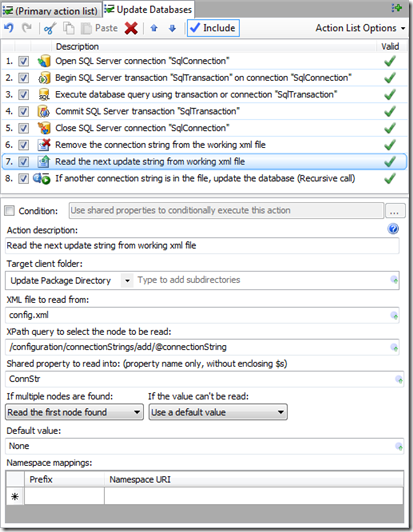Viewport: 413px width, 532px height.
Task: Click the Include button
Action: point(213,28)
